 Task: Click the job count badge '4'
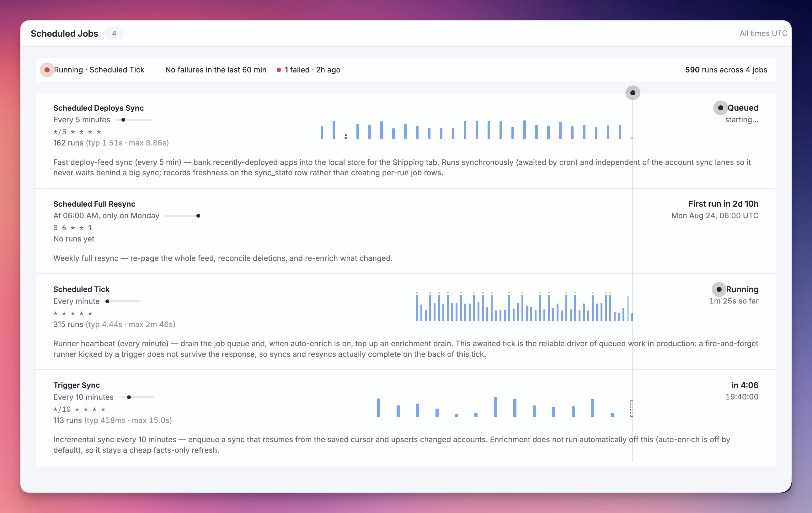(x=114, y=33)
